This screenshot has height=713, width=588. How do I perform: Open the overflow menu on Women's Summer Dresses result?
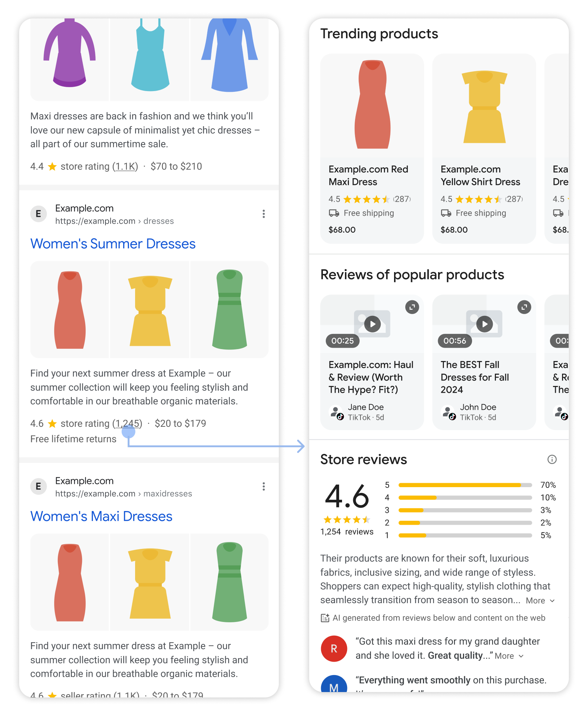(264, 214)
